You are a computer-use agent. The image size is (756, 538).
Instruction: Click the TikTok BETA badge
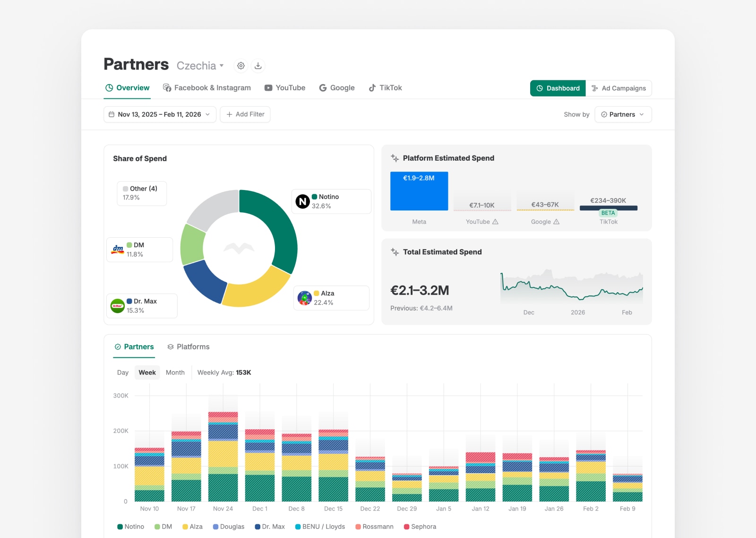pyautogui.click(x=608, y=213)
